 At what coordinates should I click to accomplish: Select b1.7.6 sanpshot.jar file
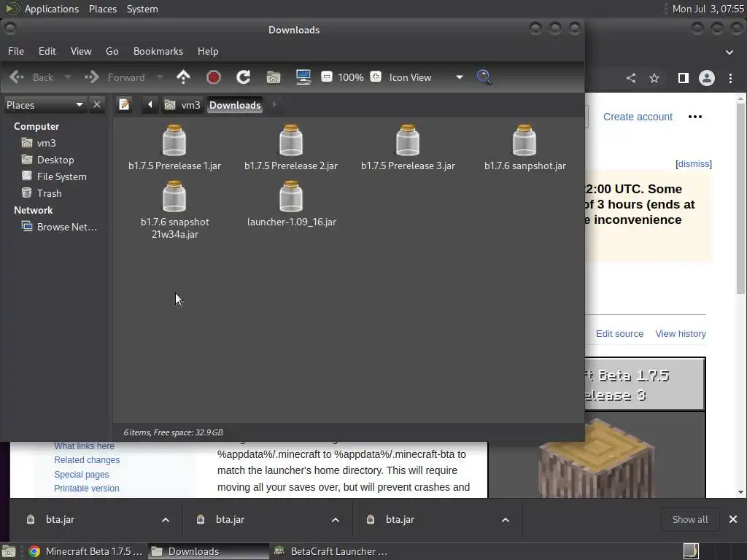tap(525, 147)
